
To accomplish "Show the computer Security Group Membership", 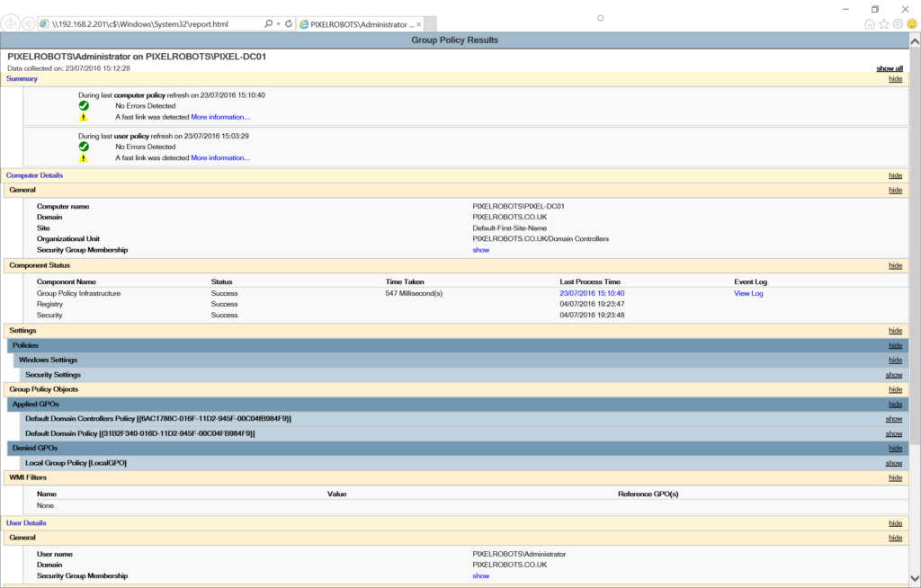I will click(480, 250).
